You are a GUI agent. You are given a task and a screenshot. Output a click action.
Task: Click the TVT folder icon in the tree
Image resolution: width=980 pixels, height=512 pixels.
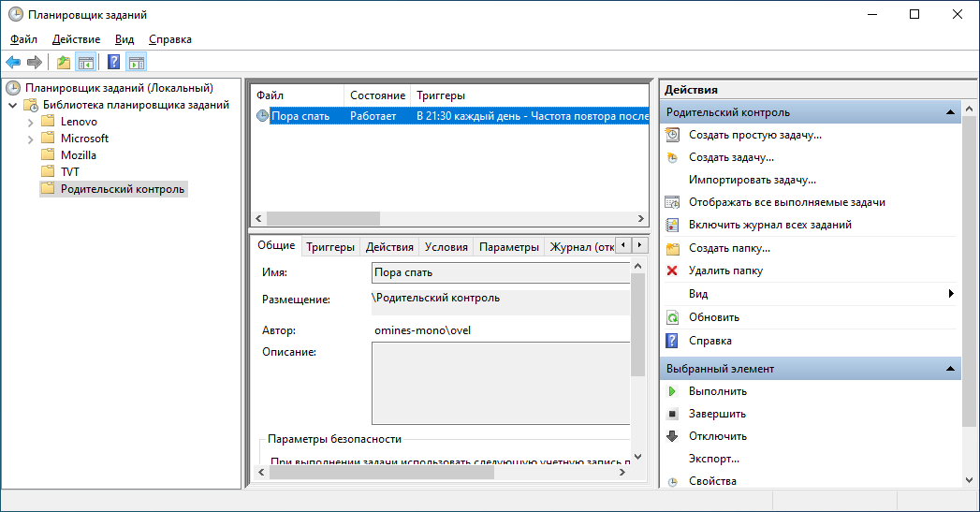click(x=48, y=171)
